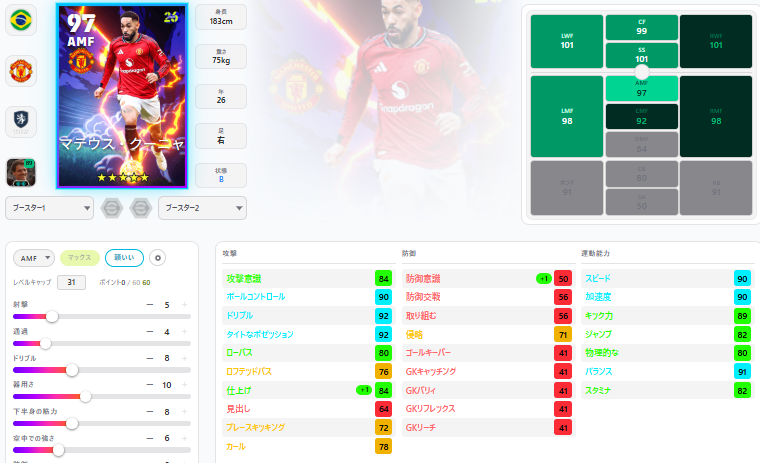This screenshot has height=463, width=760.
Task: Click the second hexagon booster slot icon
Action: (141, 208)
